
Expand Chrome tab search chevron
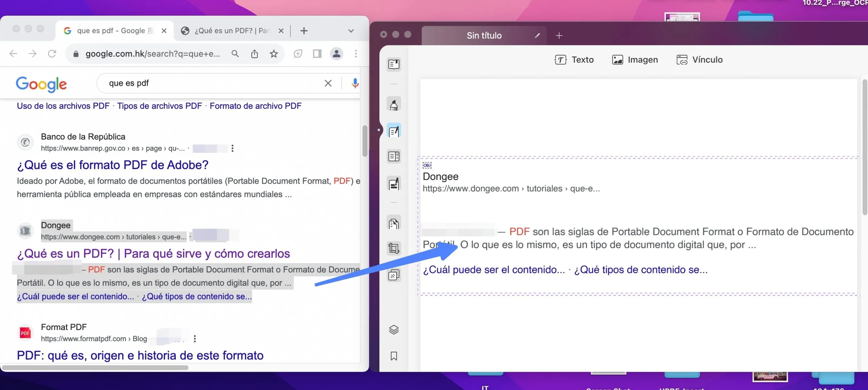coord(351,31)
